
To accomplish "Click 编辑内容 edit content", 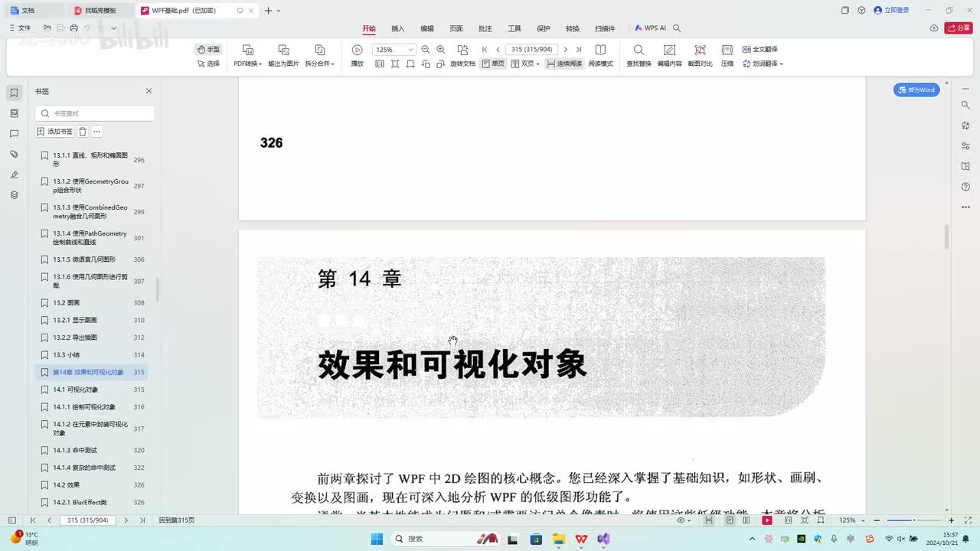I will click(669, 57).
